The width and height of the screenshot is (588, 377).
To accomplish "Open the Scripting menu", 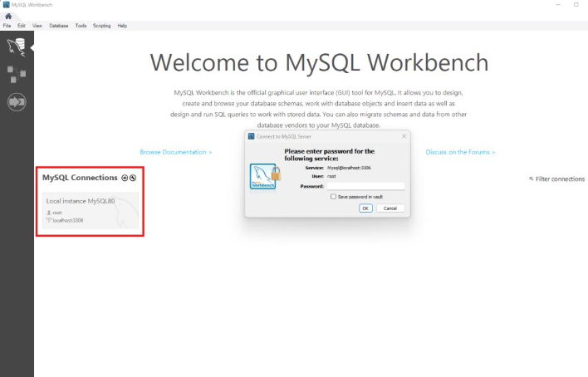I will (102, 26).
